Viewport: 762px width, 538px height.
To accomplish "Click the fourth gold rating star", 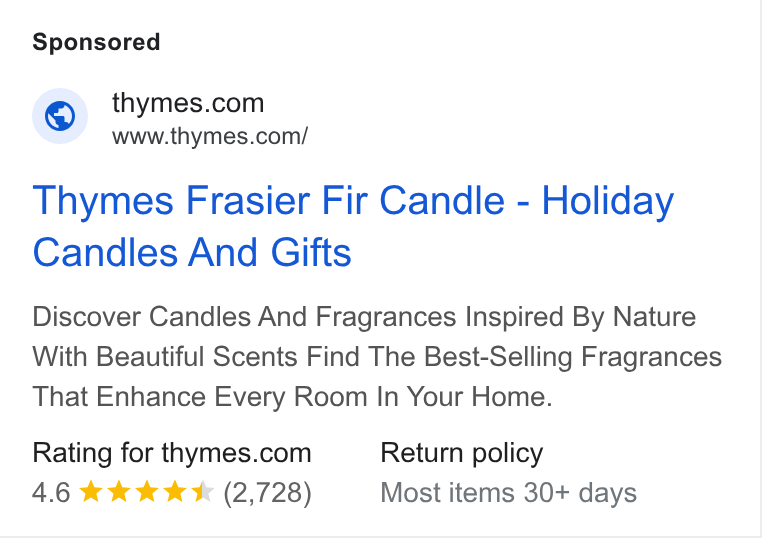I will point(175,491).
